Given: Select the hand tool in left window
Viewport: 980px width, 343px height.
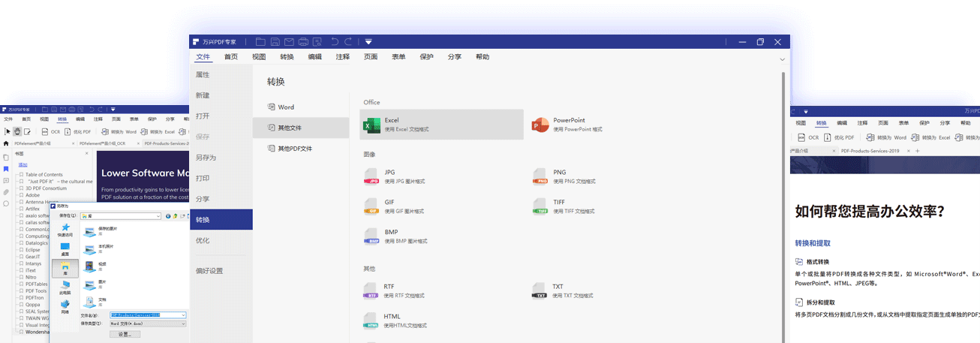Looking at the screenshot, I should (17, 131).
